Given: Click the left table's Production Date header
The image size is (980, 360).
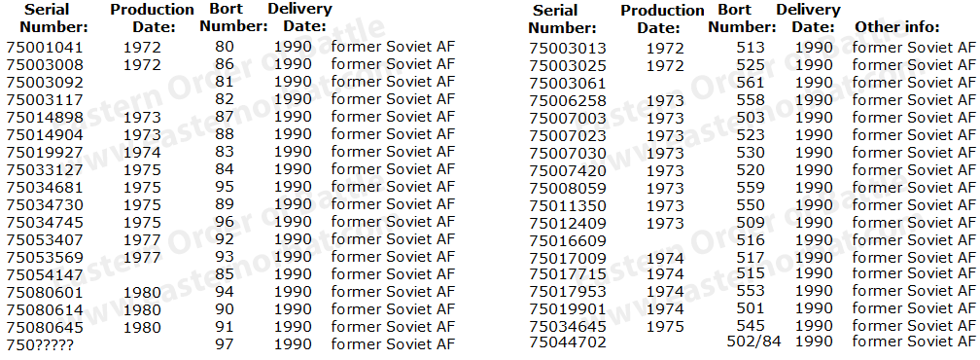Looking at the screenshot, I should pos(153,18).
